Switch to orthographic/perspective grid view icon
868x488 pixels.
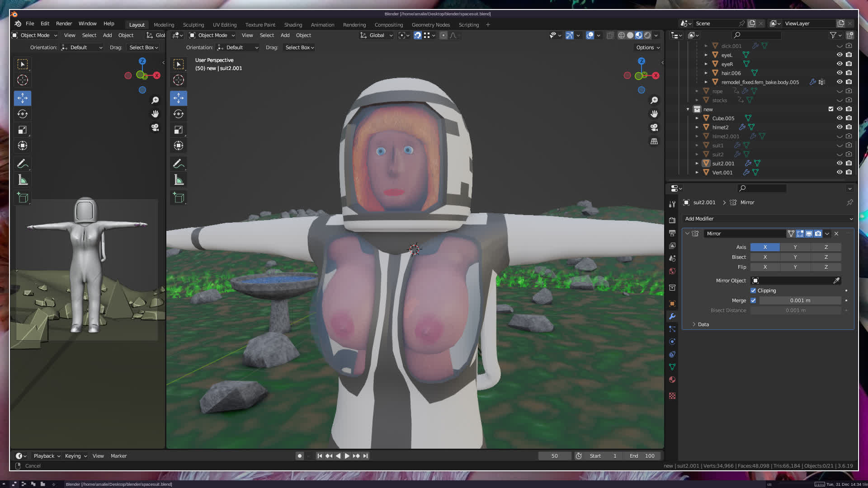click(x=654, y=141)
